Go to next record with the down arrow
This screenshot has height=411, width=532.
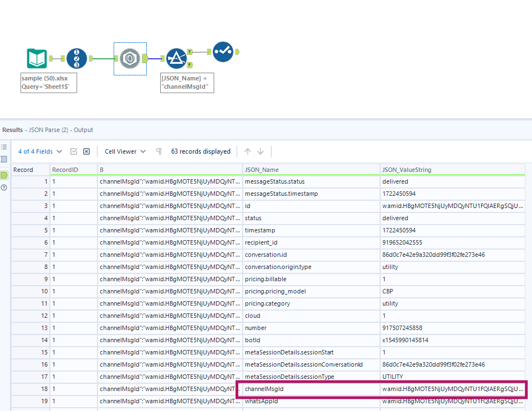tap(260, 151)
